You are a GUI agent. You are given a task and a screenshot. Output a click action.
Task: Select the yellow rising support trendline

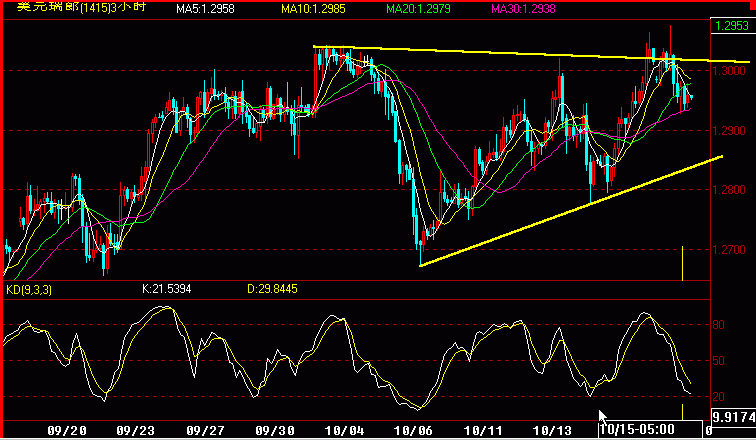pos(571,211)
